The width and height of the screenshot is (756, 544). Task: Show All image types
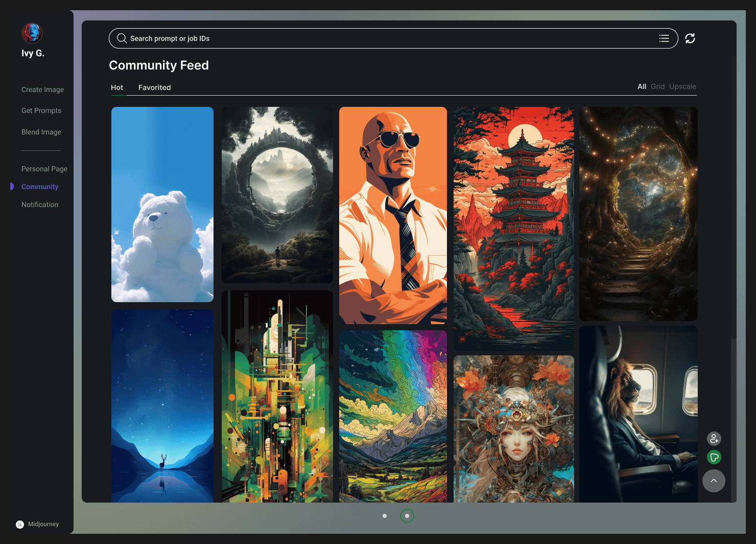coord(642,86)
